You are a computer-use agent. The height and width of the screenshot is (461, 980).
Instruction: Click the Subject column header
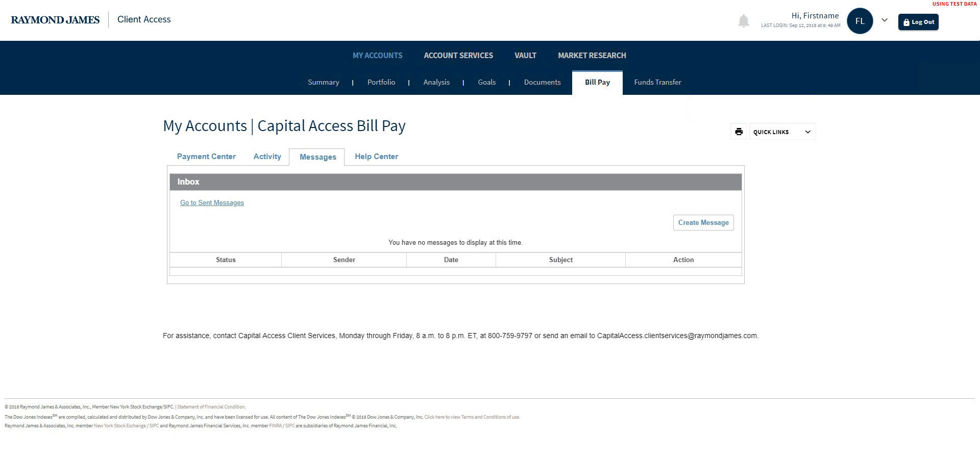tap(561, 260)
